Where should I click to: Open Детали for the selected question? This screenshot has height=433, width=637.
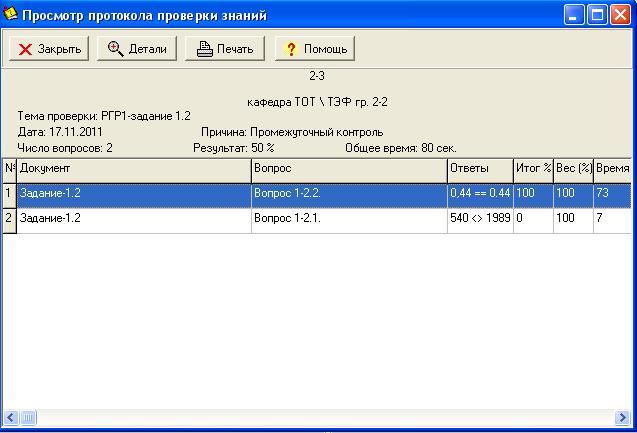pyautogui.click(x=137, y=49)
